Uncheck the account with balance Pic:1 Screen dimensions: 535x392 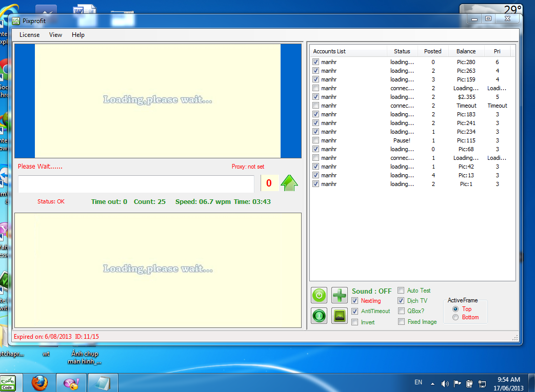pyautogui.click(x=315, y=184)
